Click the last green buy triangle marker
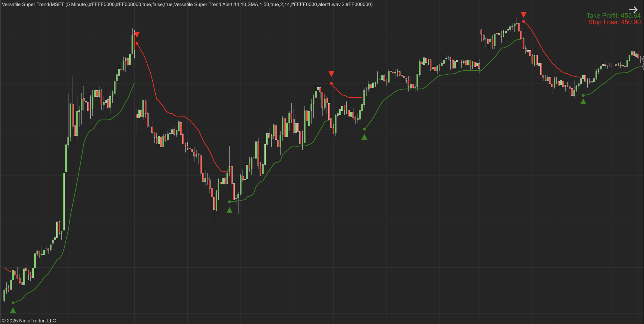644x324 pixels. [583, 101]
